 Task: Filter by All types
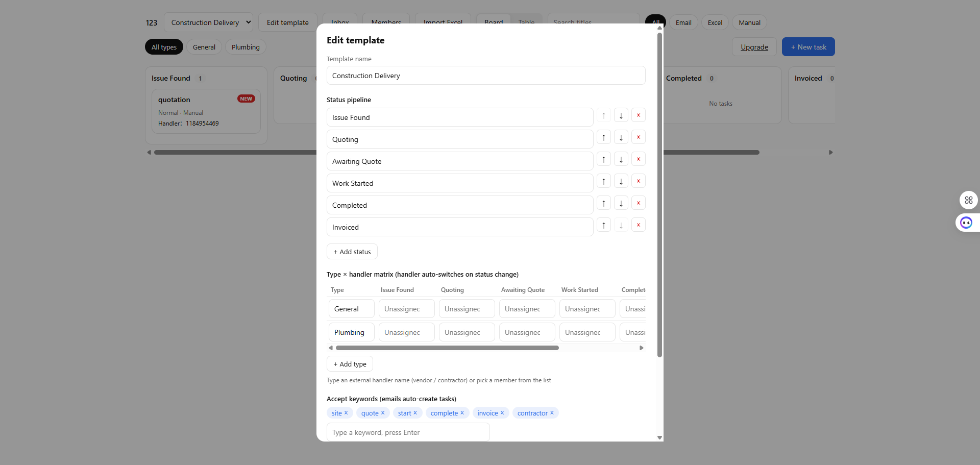164,47
